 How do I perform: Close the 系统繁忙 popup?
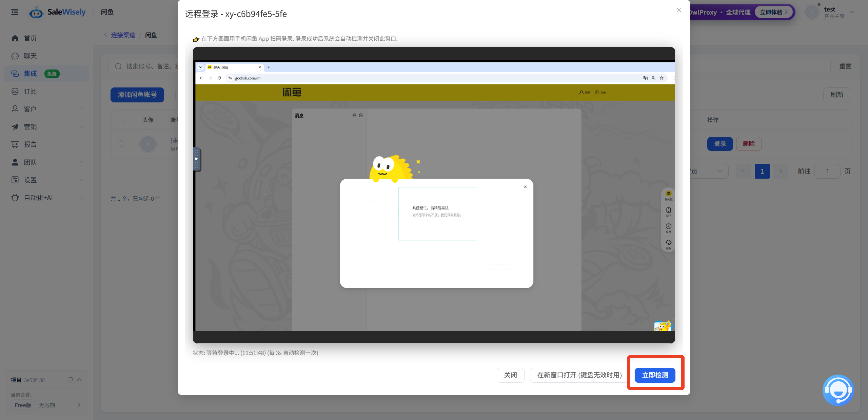(x=525, y=187)
